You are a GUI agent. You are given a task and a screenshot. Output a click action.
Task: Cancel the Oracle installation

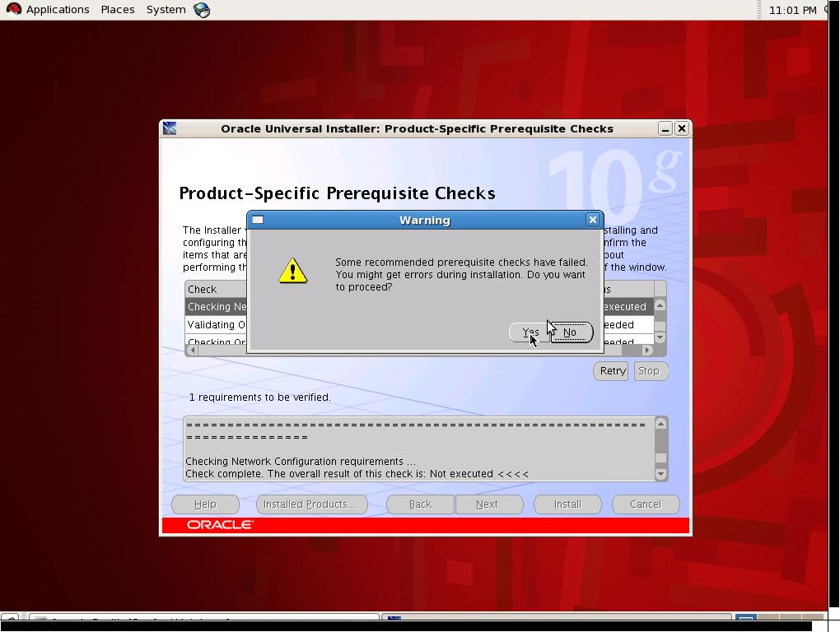646,504
